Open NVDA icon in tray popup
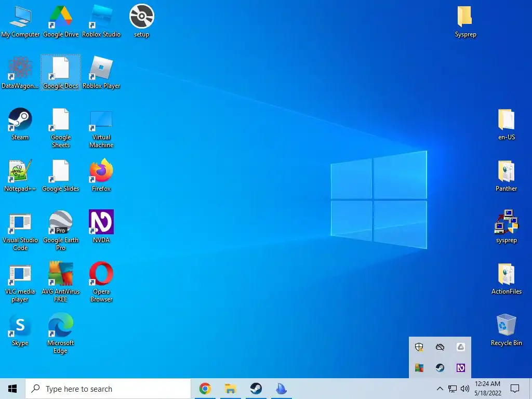532x399 pixels. 460,368
